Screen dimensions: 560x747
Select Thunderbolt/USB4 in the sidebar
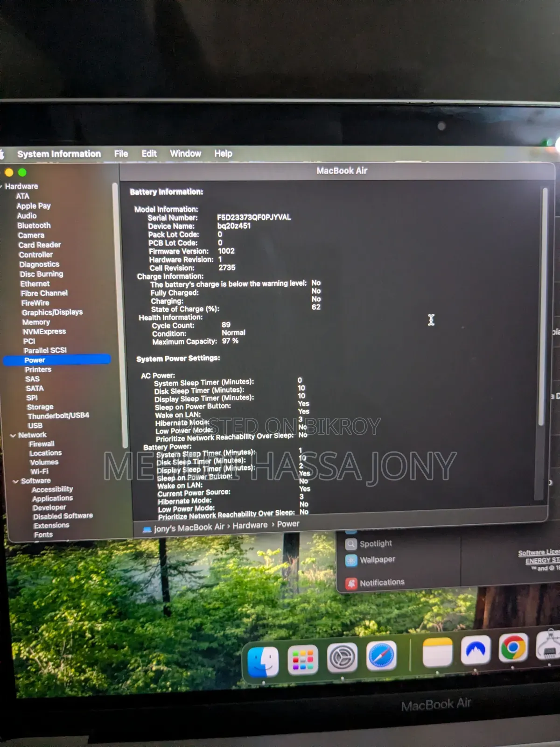tap(58, 416)
